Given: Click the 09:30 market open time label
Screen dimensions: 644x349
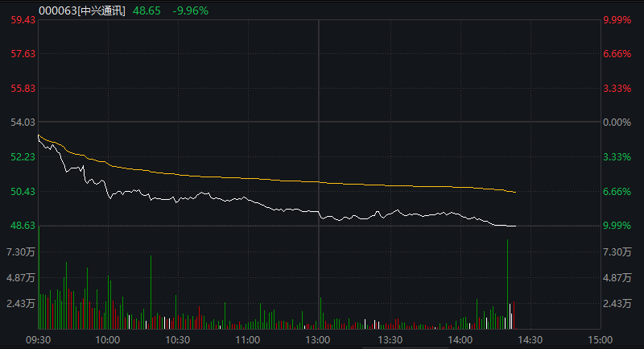Looking at the screenshot, I should pos(38,340).
